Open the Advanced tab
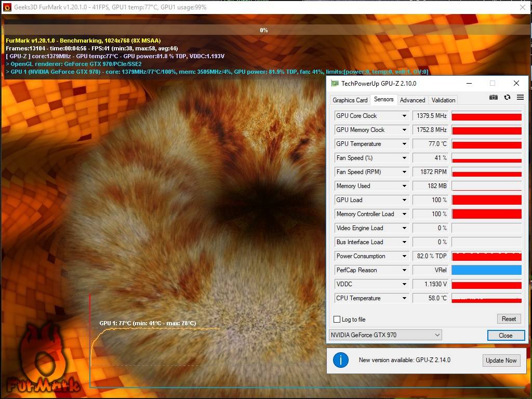Viewport: 532px width, 399px height. (x=412, y=100)
